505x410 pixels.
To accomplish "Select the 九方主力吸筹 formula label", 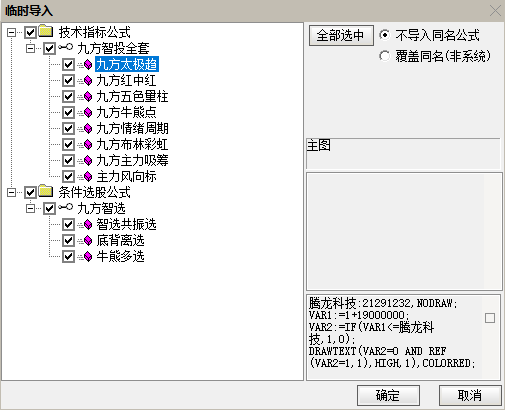I will coord(132,160).
